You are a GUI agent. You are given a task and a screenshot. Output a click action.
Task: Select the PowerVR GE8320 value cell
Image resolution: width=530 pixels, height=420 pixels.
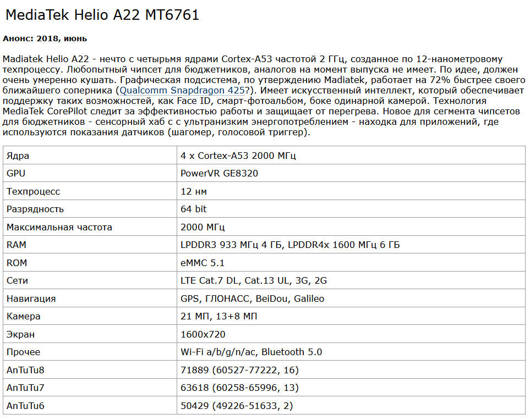(x=219, y=174)
